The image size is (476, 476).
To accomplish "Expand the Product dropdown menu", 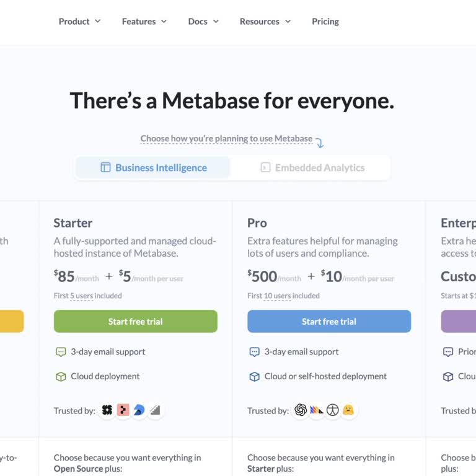I will coord(79,22).
